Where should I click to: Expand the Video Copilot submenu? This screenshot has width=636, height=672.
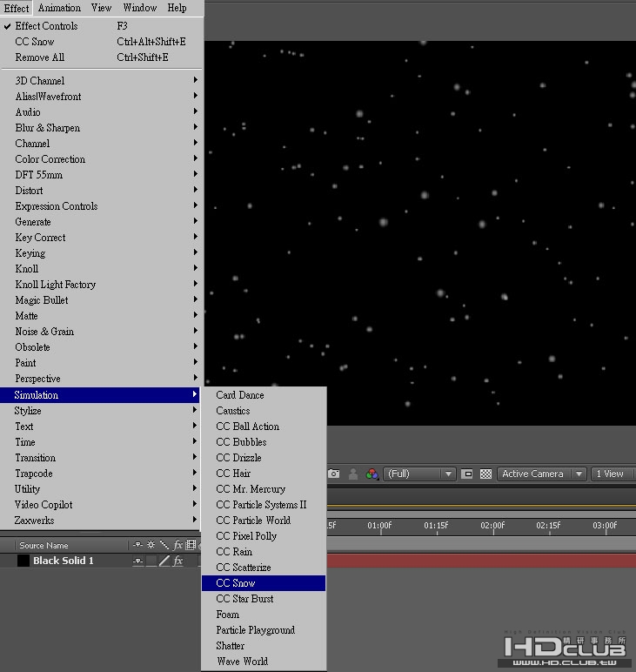(102, 504)
